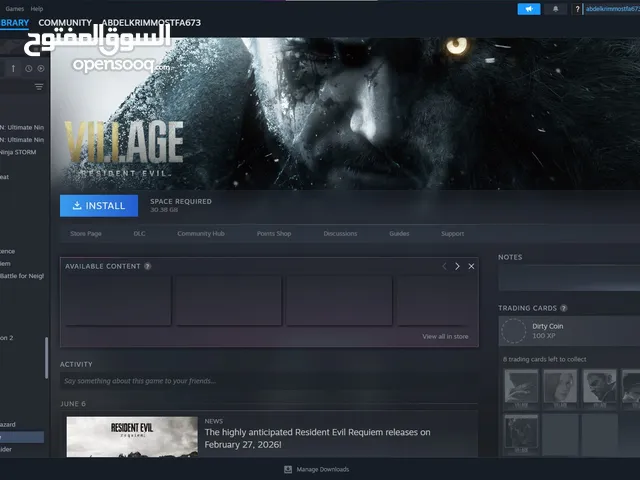
Task: Open the DLC link
Action: click(x=139, y=233)
